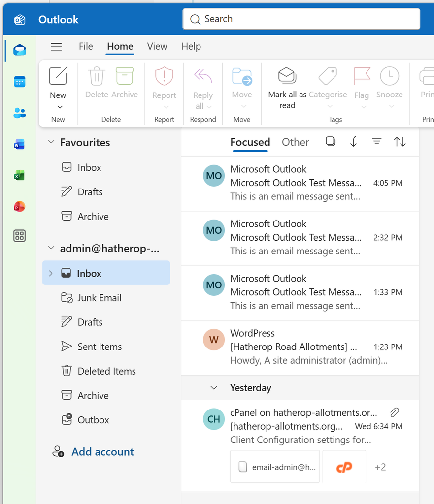The height and width of the screenshot is (504, 434).
Task: Open the Categorise dropdown chevron
Action: pos(330,106)
